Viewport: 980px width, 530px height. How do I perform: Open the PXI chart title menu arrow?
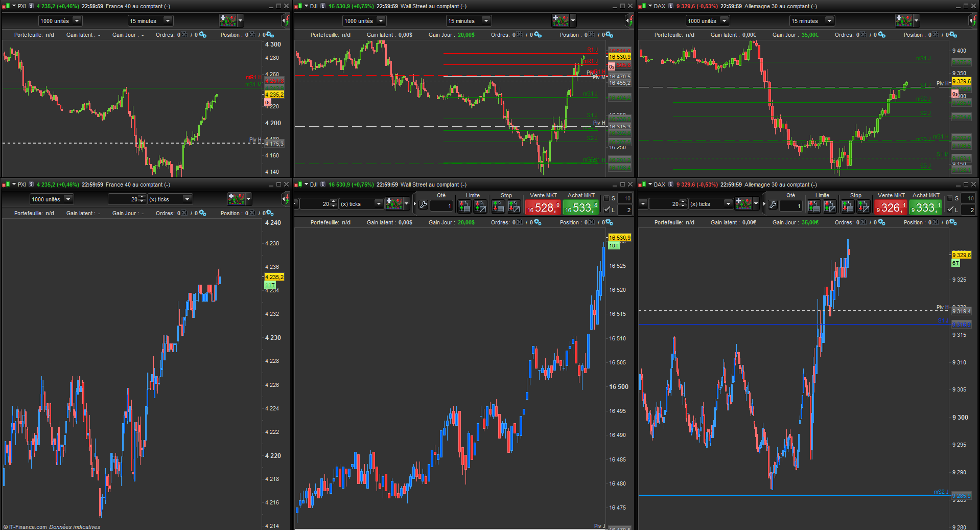click(14, 6)
